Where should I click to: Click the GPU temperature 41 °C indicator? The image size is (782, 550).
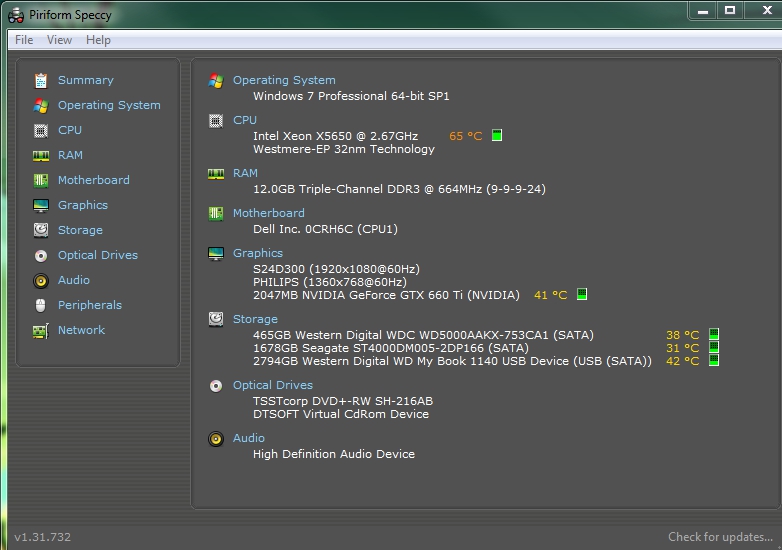550,295
